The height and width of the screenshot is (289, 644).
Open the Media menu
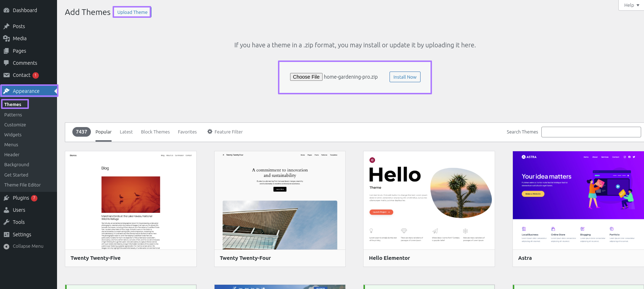click(x=29, y=38)
